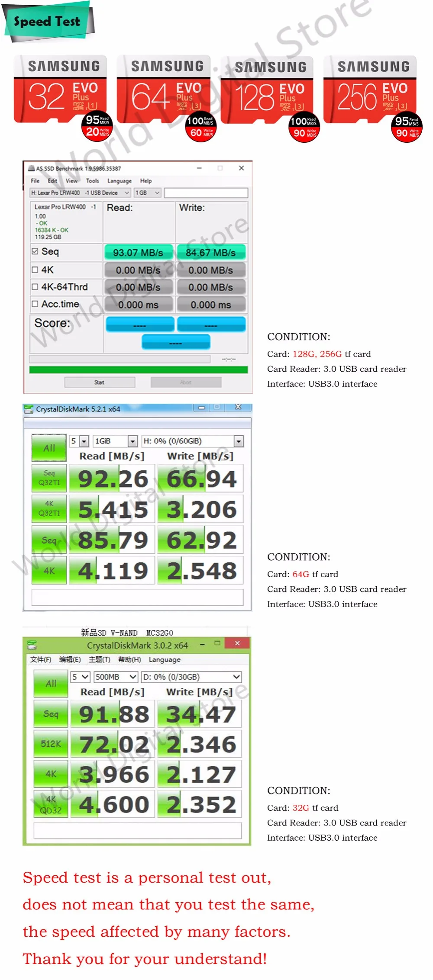Open the Tools menu in AS SSD Benchmark
This screenshot has height=980, width=433.
(x=92, y=181)
